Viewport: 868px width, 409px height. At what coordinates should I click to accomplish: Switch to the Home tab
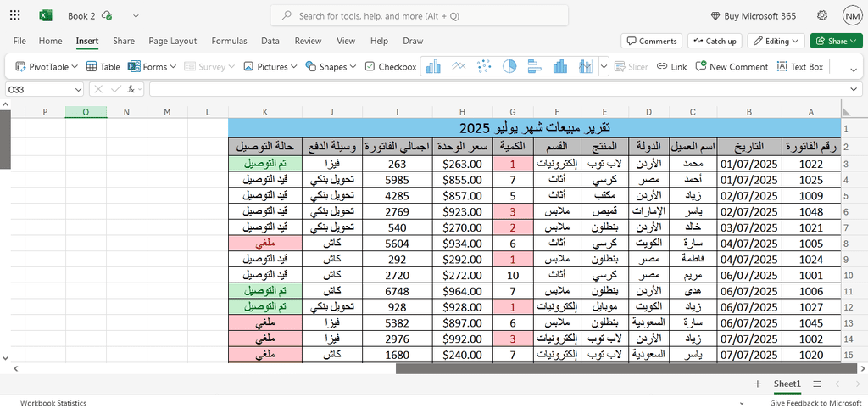[50, 41]
